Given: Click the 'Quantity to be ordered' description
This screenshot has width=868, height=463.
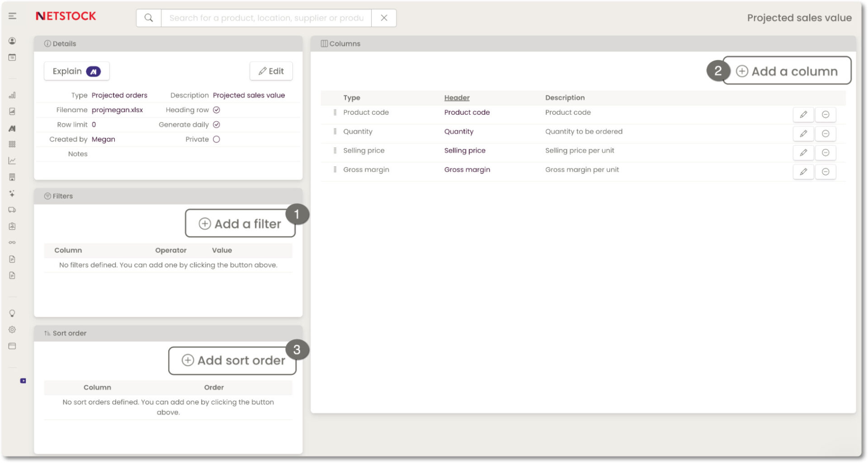Looking at the screenshot, I should pos(584,131).
